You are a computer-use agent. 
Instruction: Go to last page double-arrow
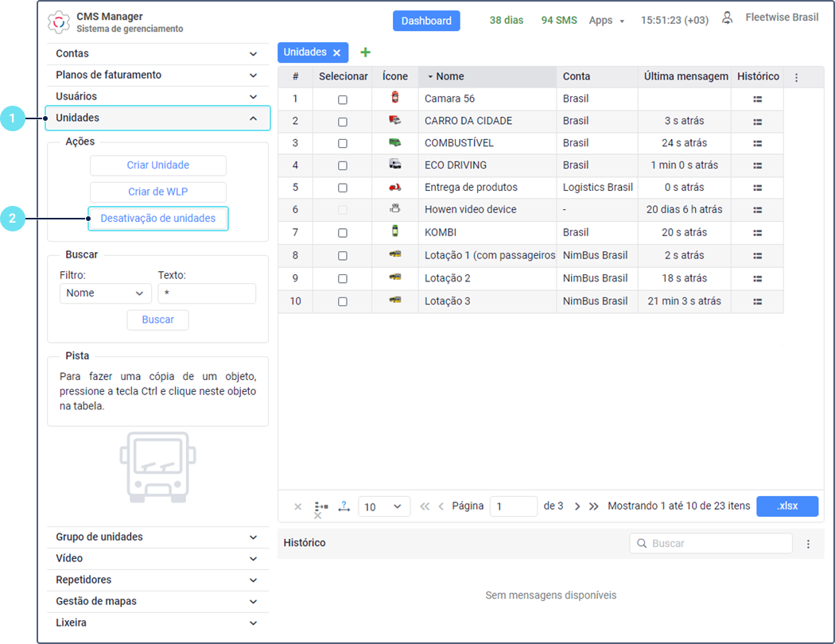tap(594, 506)
